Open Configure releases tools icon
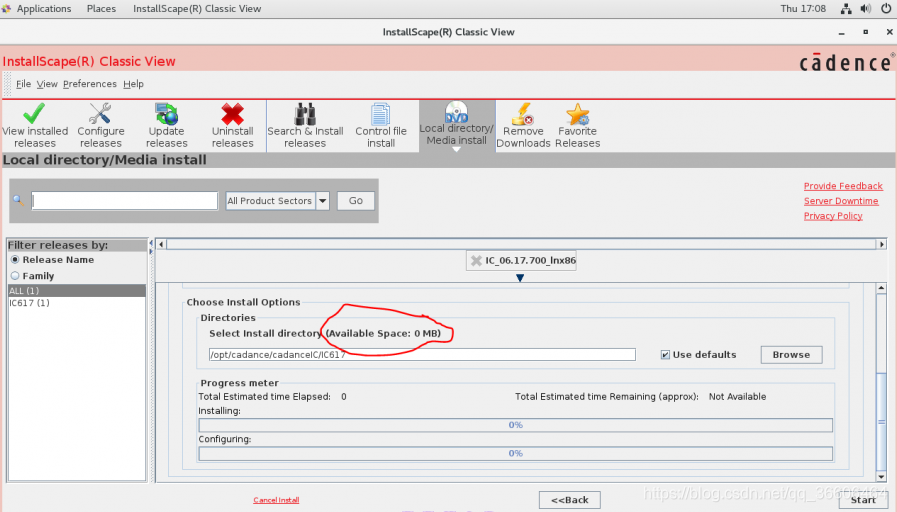897x512 pixels. point(101,114)
